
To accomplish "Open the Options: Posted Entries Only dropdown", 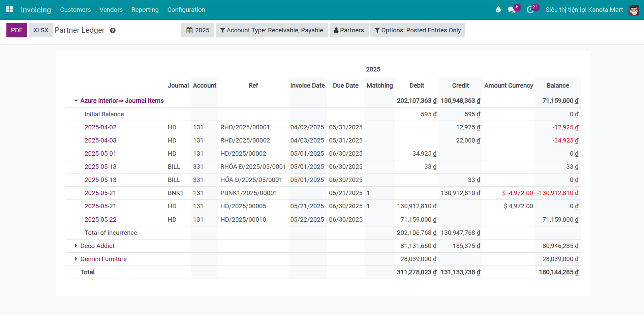I will tap(418, 30).
